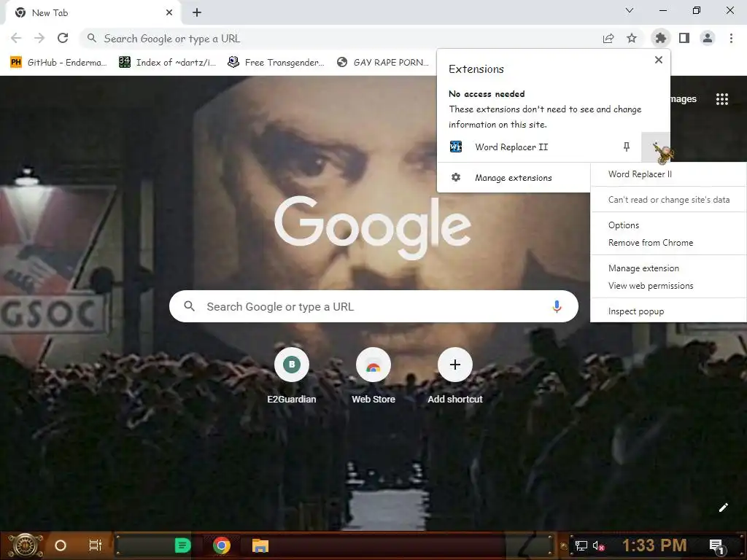Open the Web Store shortcut
Screen dimensions: 747x560
(x=373, y=376)
